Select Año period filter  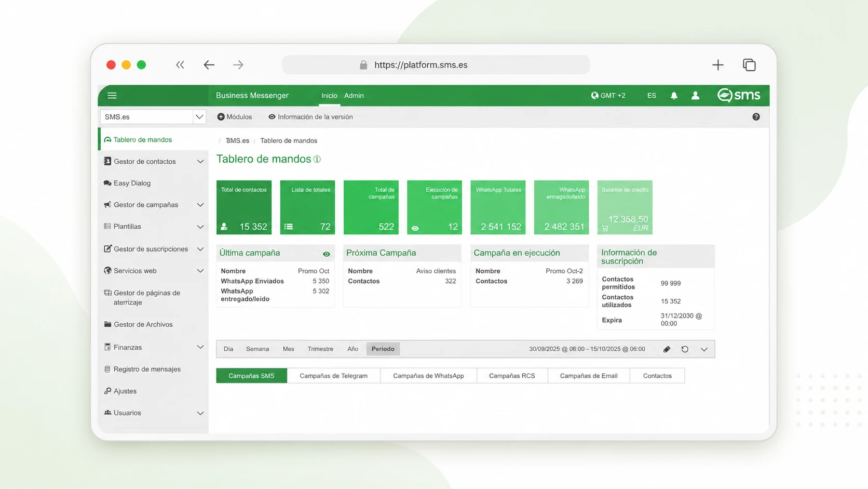pyautogui.click(x=353, y=349)
